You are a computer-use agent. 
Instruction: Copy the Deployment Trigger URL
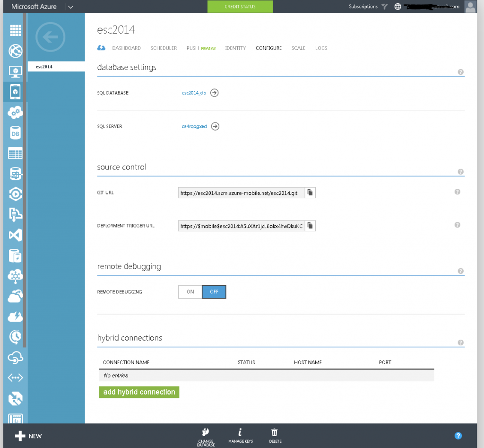tap(311, 226)
